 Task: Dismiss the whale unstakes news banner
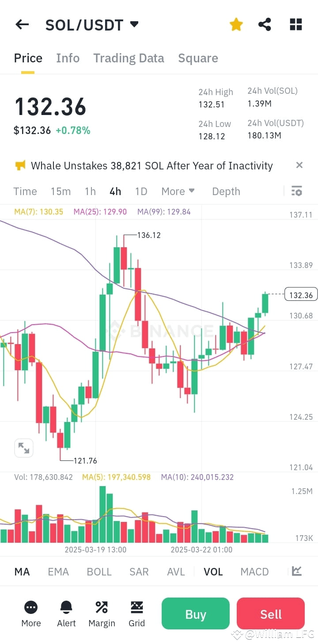(x=299, y=165)
